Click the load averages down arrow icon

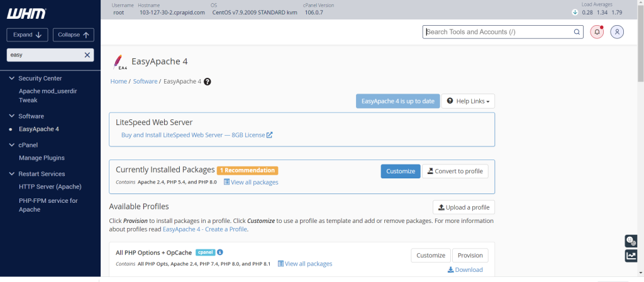pos(575,13)
